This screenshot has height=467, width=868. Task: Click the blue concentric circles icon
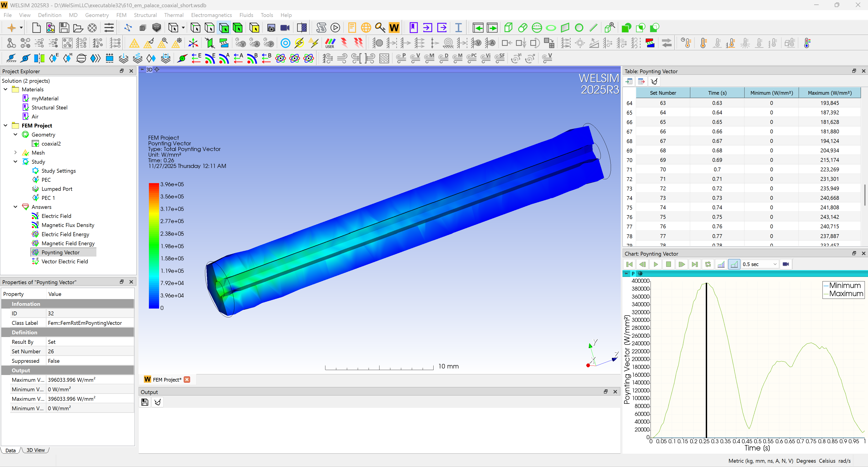coord(285,43)
